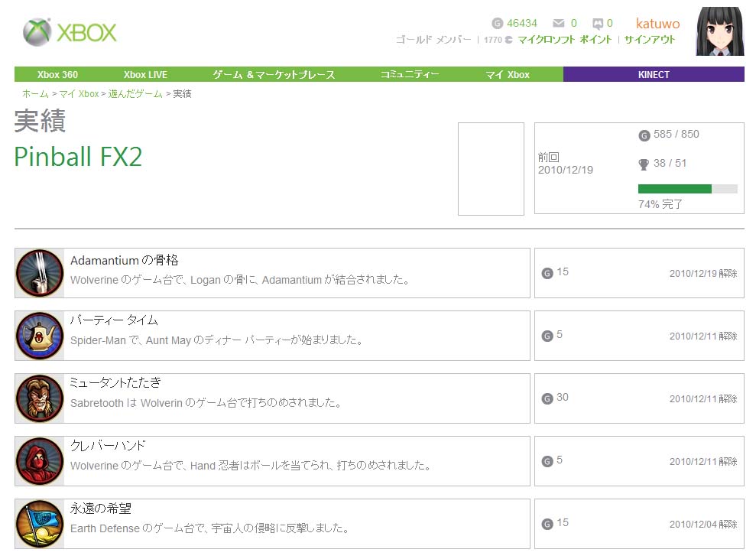756x559 pixels.
Task: Click the 74% 完了 label
Action: coord(660,204)
